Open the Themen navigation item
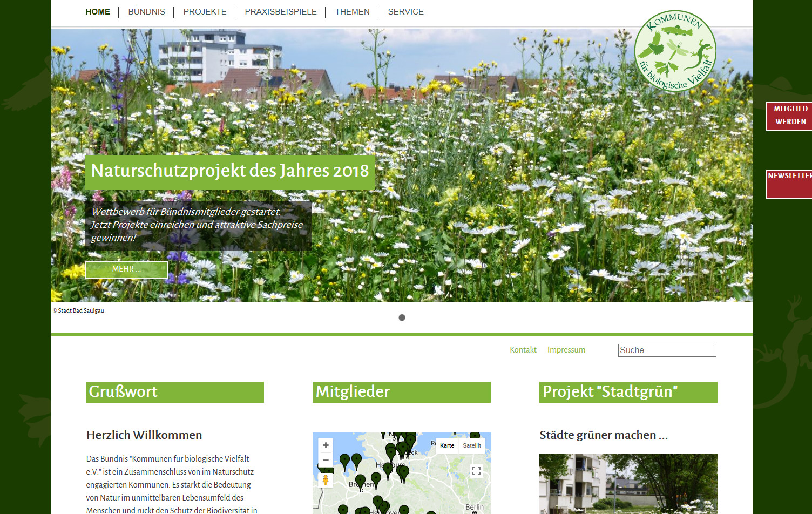 pos(352,12)
